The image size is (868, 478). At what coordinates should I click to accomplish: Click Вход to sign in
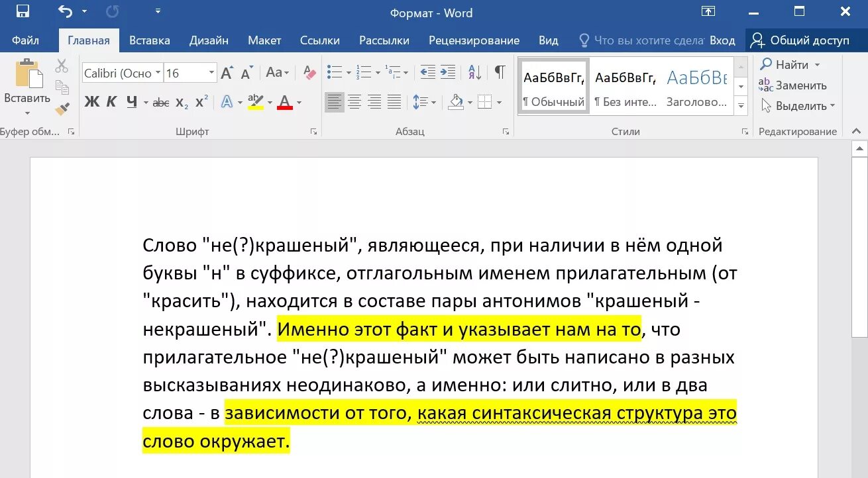tap(722, 40)
